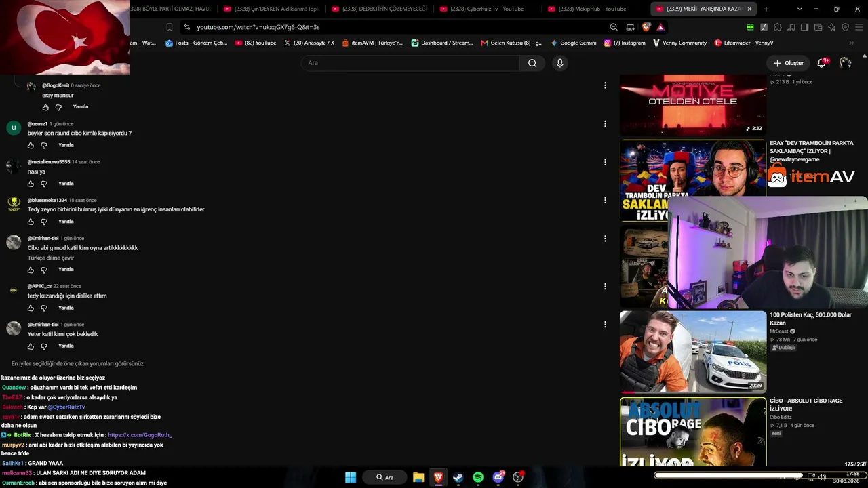Image resolution: width=868 pixels, height=488 pixels.
Task: Dislike the comment by @bluesmoke1324
Action: click(x=44, y=222)
